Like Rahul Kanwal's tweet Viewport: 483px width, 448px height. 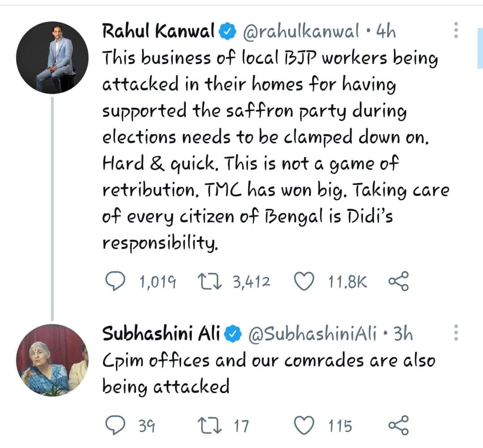[x=305, y=282]
